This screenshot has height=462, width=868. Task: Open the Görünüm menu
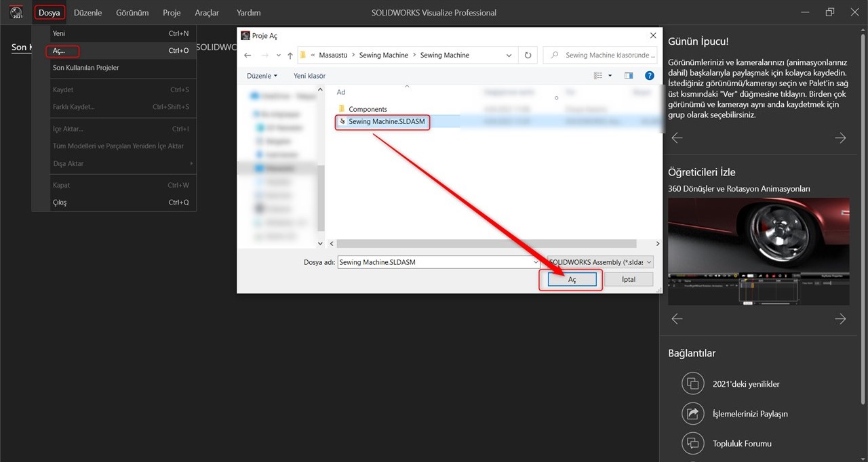132,12
